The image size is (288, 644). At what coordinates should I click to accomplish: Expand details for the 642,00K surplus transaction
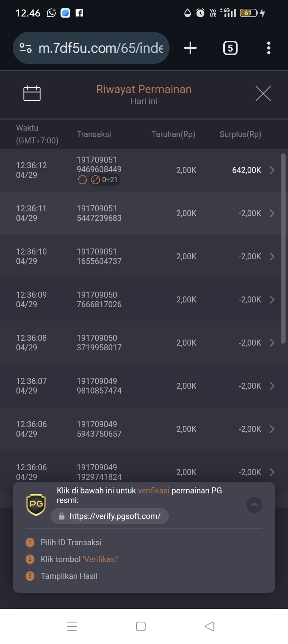(272, 170)
